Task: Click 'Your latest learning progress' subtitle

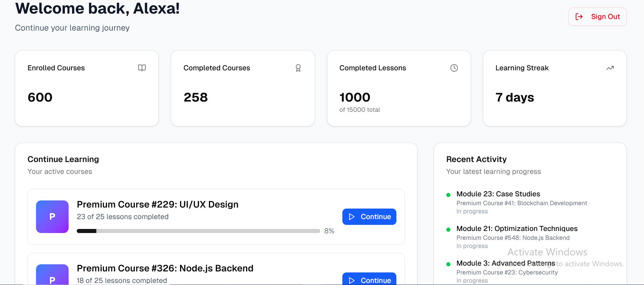Action: [494, 172]
